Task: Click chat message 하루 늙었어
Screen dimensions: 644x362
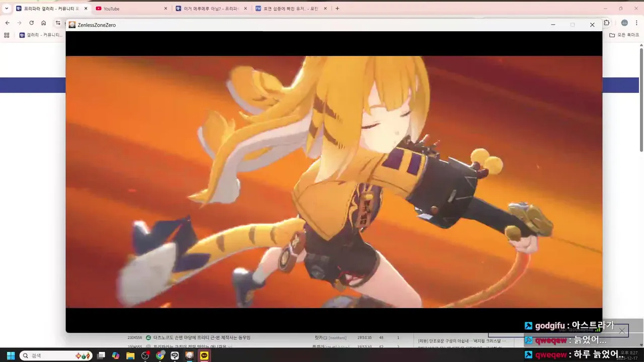Action: point(574,355)
